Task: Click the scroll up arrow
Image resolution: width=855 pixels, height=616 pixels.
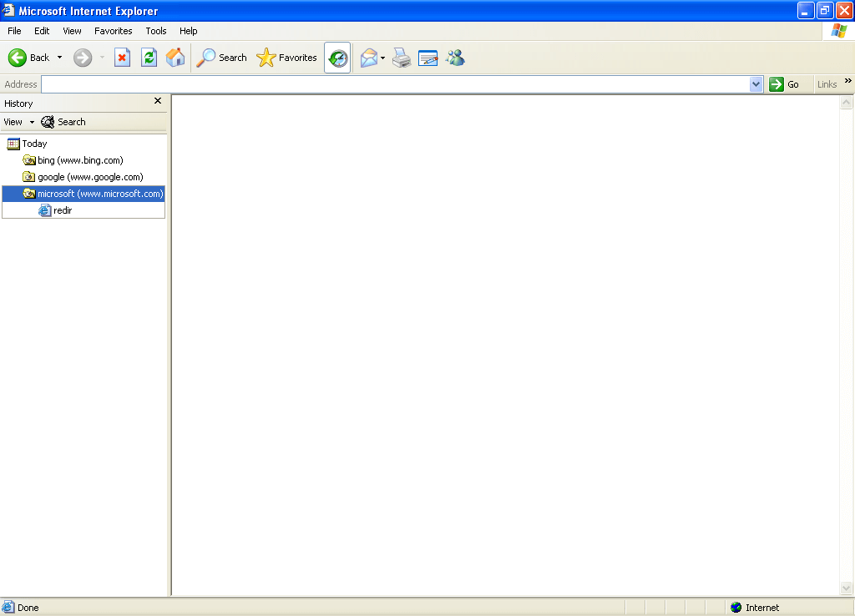Action: click(847, 103)
